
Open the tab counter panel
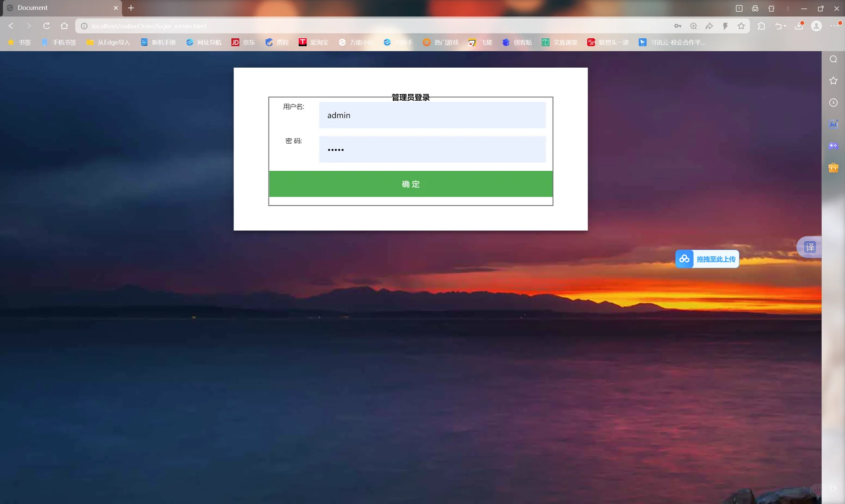(x=738, y=8)
